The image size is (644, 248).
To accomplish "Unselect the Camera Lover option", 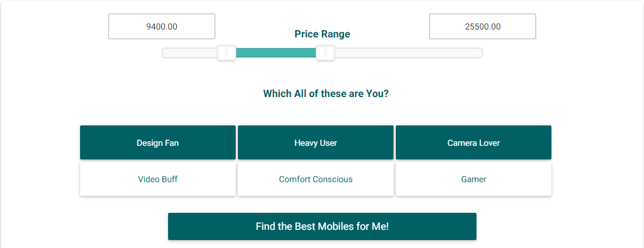I will [x=473, y=142].
